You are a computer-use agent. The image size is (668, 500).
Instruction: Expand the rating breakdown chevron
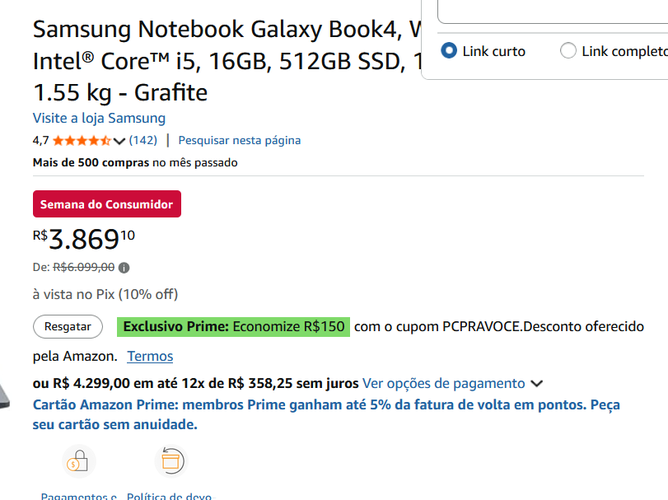point(119,141)
